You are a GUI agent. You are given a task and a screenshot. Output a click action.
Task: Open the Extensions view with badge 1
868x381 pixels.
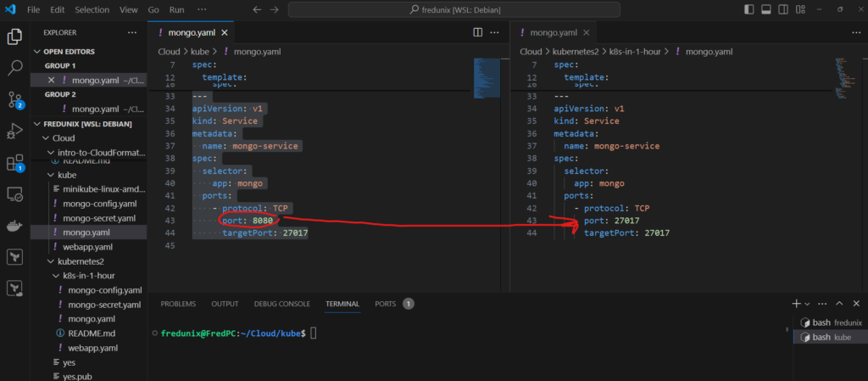[x=14, y=164]
